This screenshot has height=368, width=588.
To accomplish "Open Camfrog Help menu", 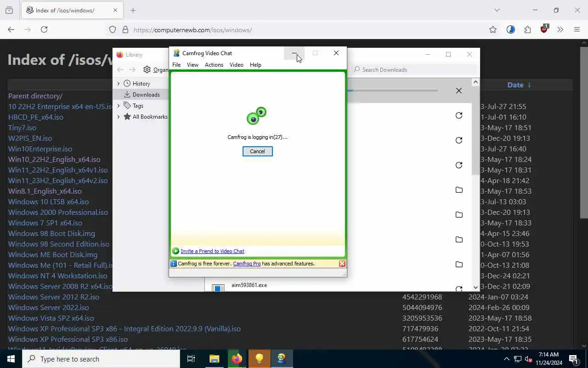I will click(x=255, y=65).
